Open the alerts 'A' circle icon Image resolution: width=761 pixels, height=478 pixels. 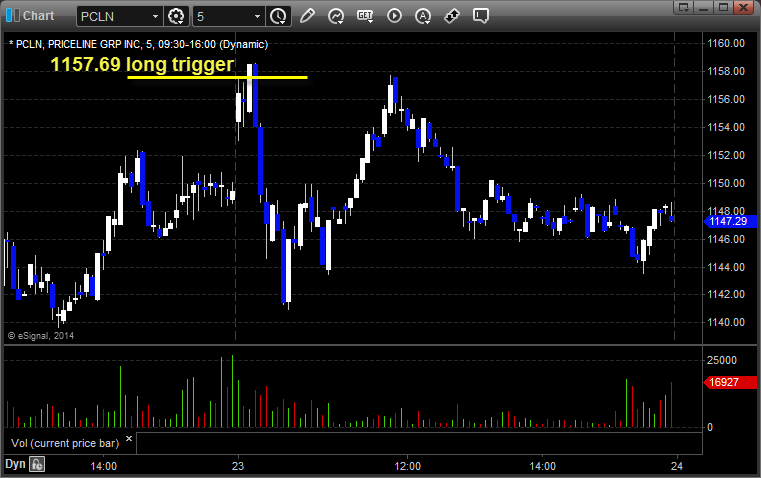pyautogui.click(x=423, y=16)
